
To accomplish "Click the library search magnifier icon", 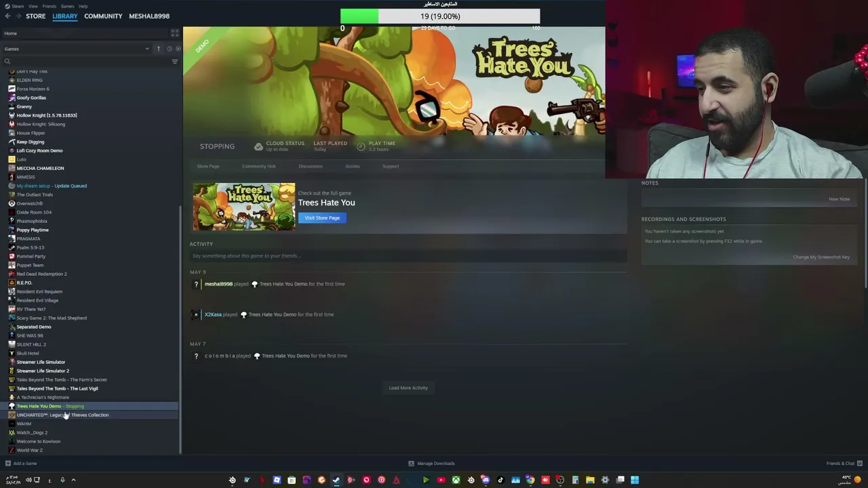I will [x=7, y=62].
